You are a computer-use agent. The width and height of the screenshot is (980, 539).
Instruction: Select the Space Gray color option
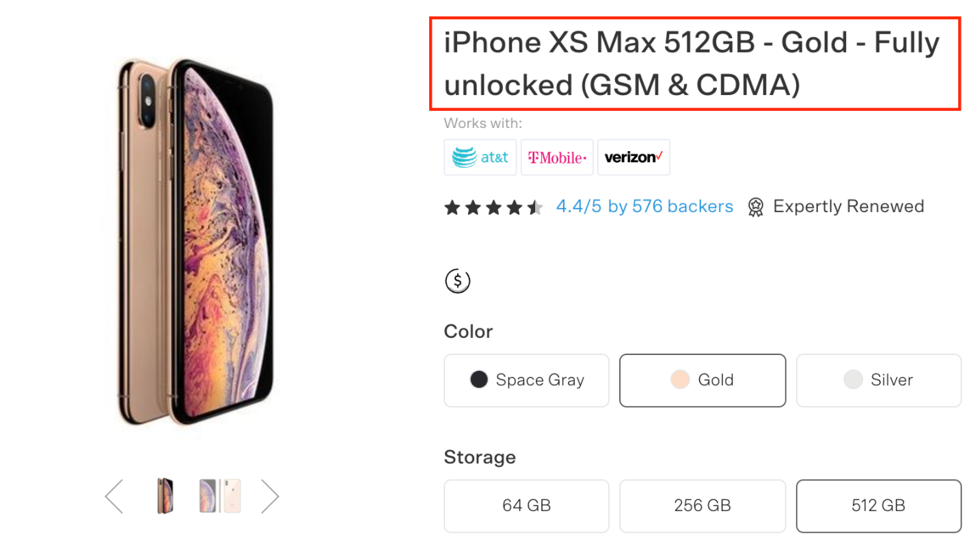[526, 380]
